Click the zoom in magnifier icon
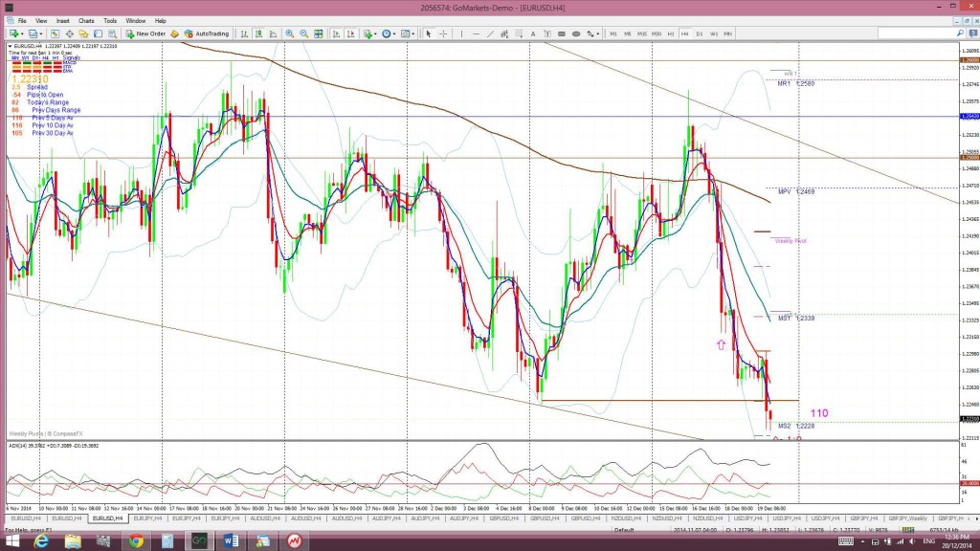The image size is (980, 551). pyautogui.click(x=289, y=33)
